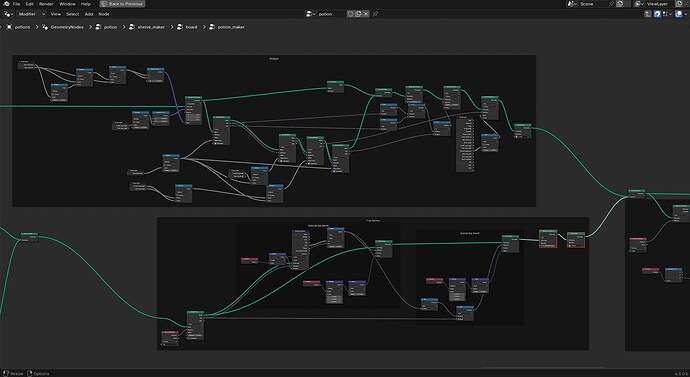Open the Modifier node tree type dropdown
The width and height of the screenshot is (690, 377).
coord(31,14)
